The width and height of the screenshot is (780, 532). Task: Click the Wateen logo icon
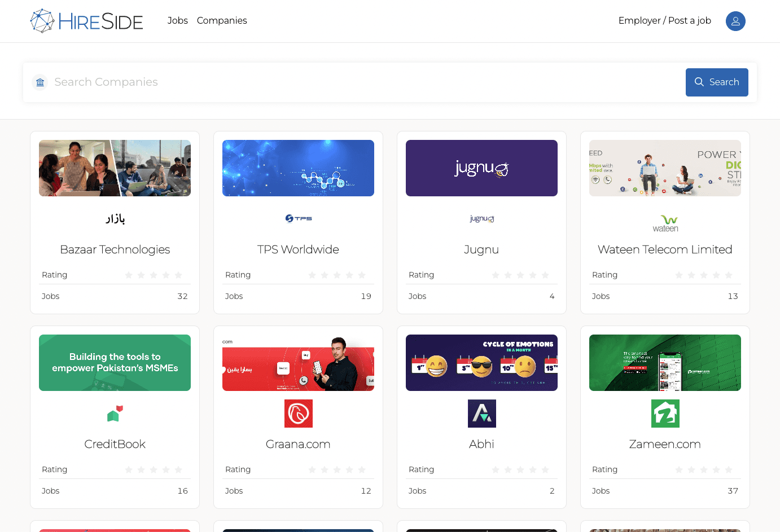tap(665, 223)
